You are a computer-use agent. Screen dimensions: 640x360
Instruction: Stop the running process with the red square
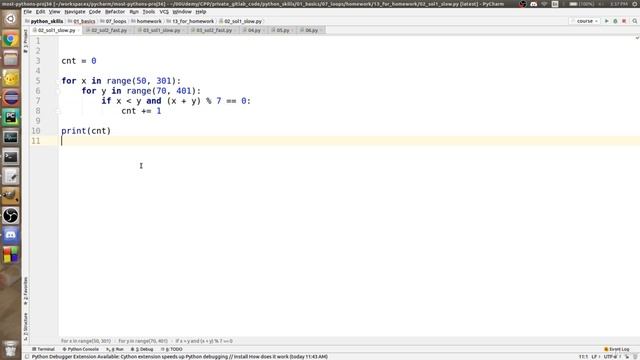click(x=624, y=21)
